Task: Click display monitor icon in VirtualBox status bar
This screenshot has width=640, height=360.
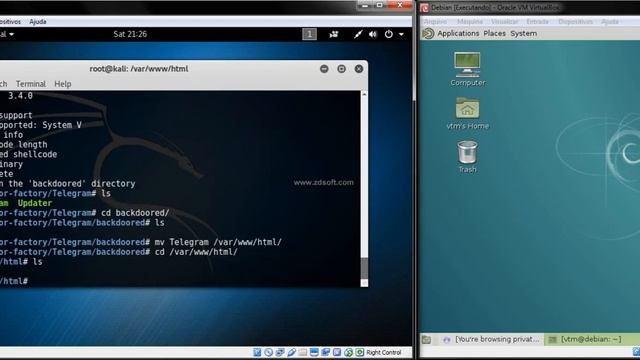Action: (314, 352)
